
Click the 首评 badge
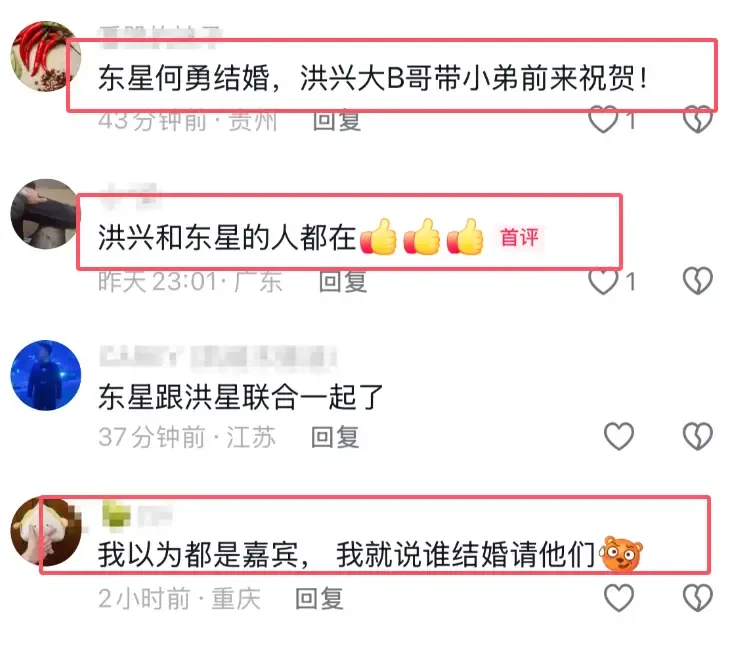coord(520,237)
